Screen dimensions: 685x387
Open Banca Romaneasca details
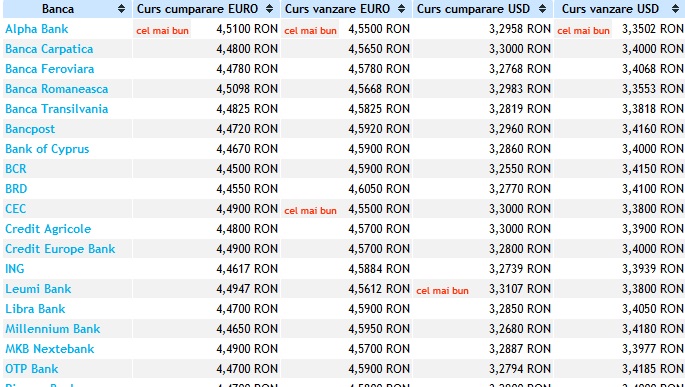coord(56,89)
